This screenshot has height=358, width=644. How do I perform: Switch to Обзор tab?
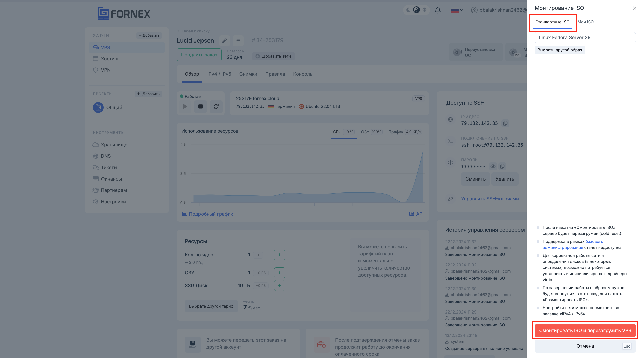(192, 74)
